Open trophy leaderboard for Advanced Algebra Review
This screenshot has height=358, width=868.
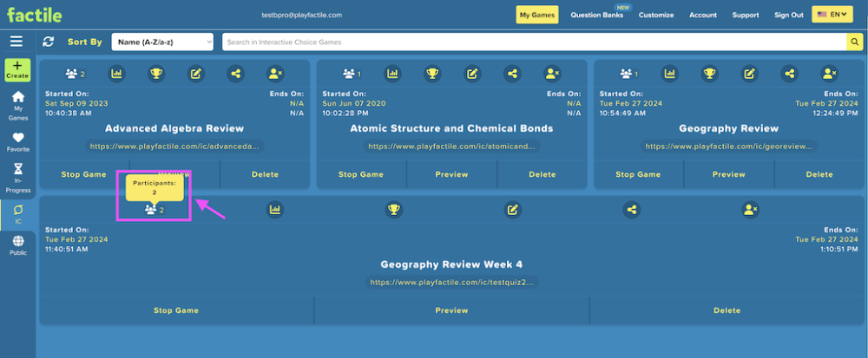pos(156,73)
